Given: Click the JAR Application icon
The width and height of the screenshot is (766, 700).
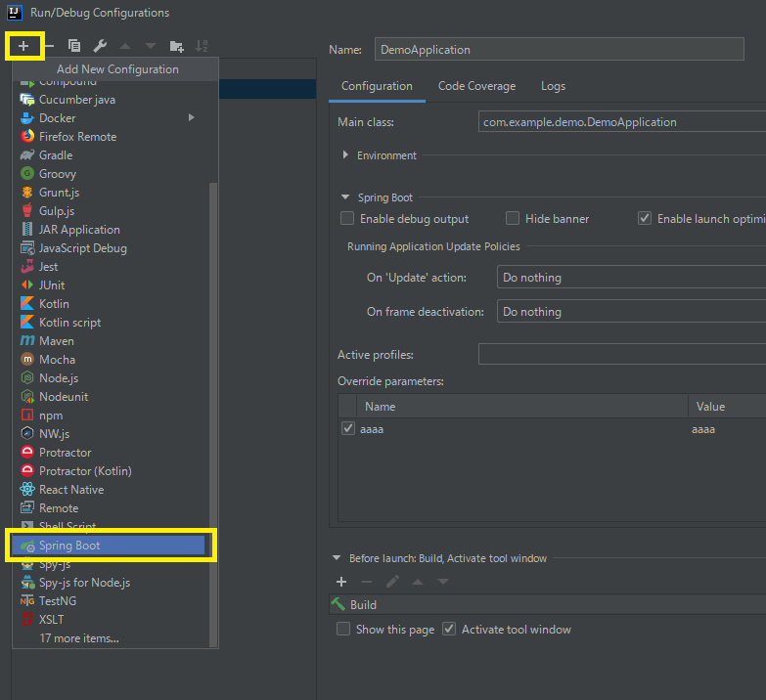Looking at the screenshot, I should point(27,230).
